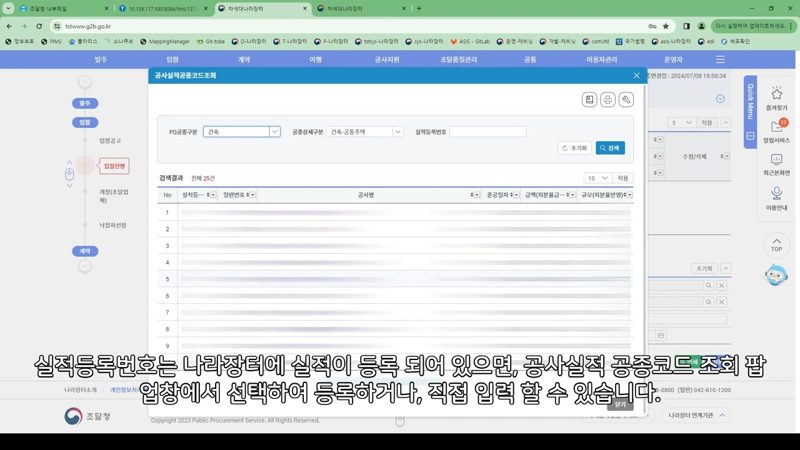Click the browser profile avatar icon

[702, 26]
